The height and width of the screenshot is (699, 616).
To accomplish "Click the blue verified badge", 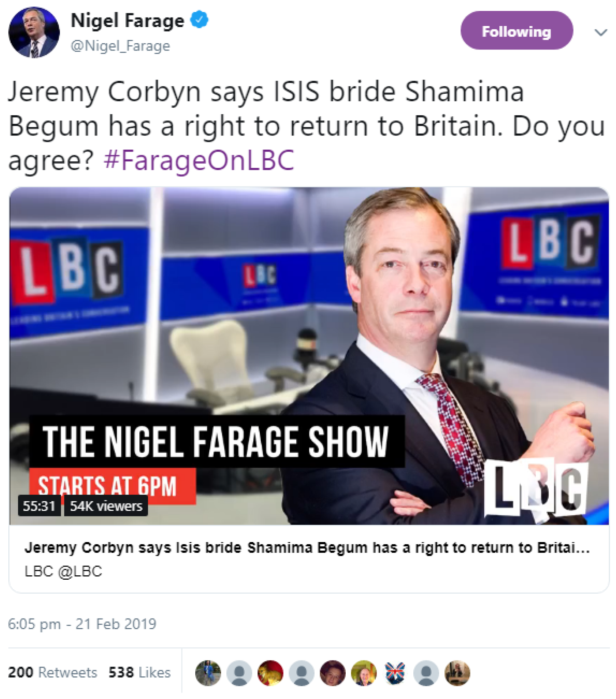I will pos(199,20).
